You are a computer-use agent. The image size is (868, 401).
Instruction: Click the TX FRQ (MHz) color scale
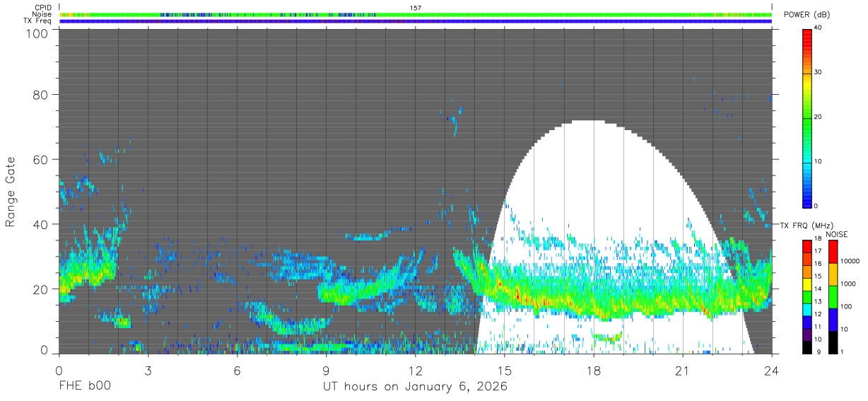coord(807,297)
